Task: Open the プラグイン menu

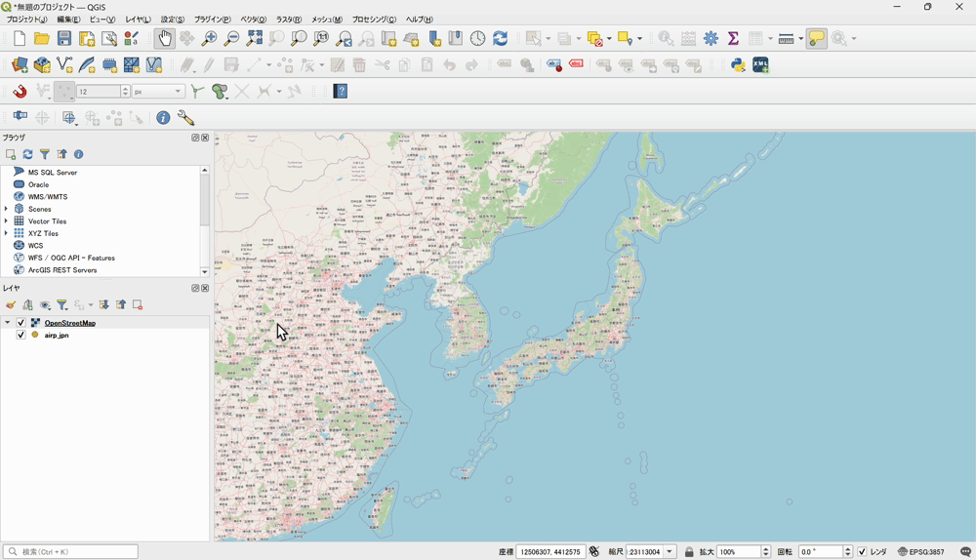Action: tap(212, 20)
